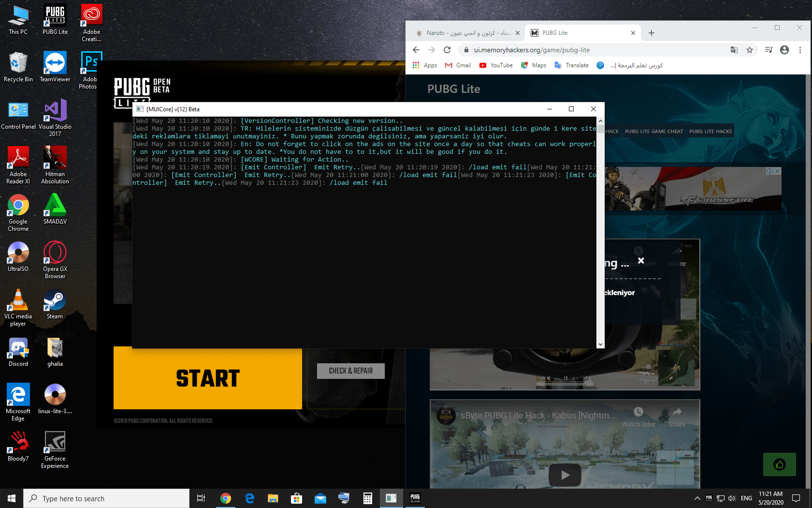The width and height of the screenshot is (812, 508).
Task: Click Chrome's back navigation arrow
Action: coord(416,50)
